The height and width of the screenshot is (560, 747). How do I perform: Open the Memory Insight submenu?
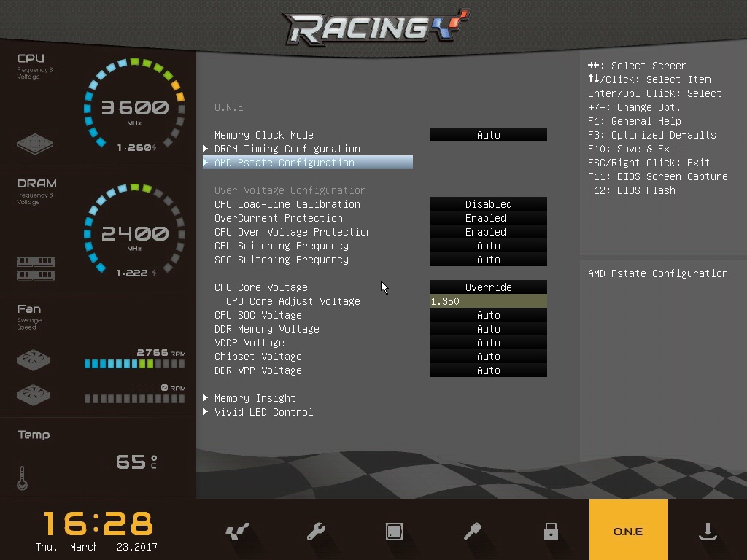coord(255,398)
